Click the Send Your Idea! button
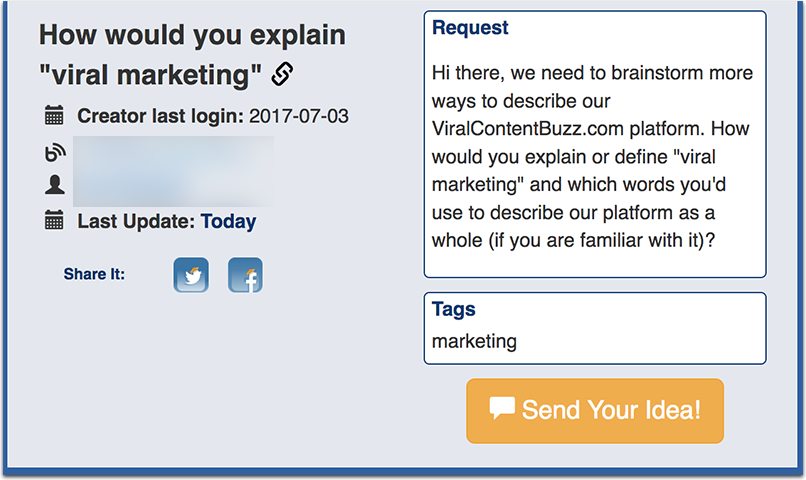806x480 pixels. pos(595,411)
